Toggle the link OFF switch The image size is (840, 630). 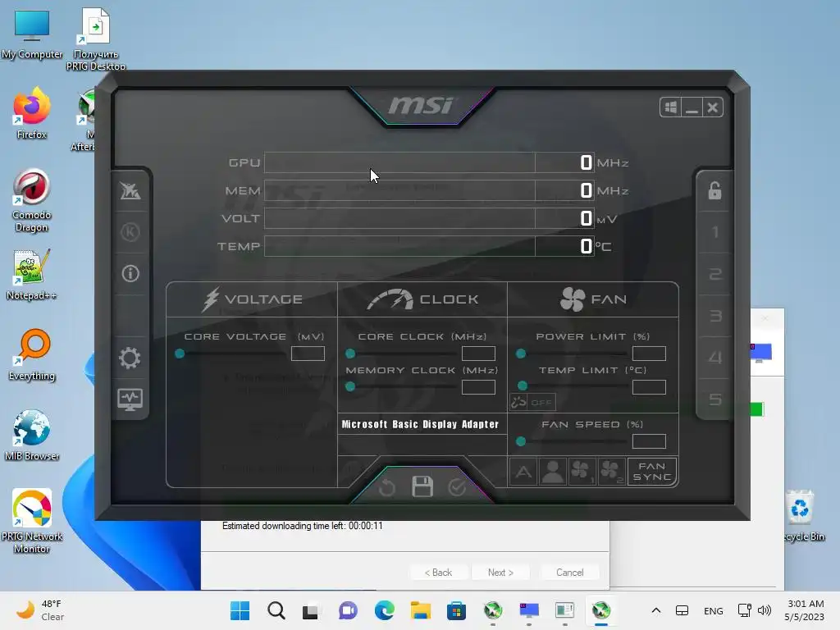tap(532, 402)
